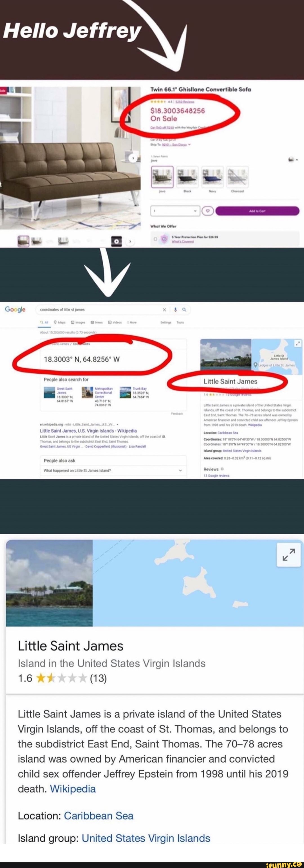304x868 pixels.
Task: Click the heart wishlist icon beside Add to Cart
Action: [208, 211]
